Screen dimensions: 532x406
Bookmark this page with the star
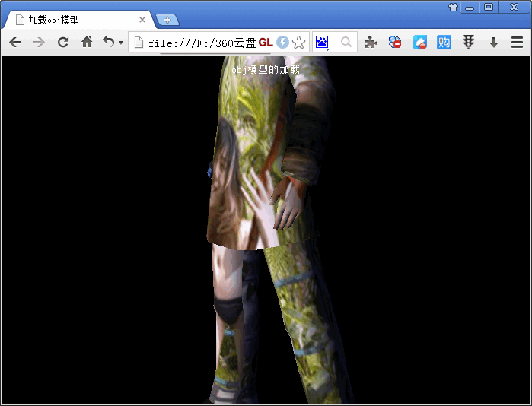(299, 43)
